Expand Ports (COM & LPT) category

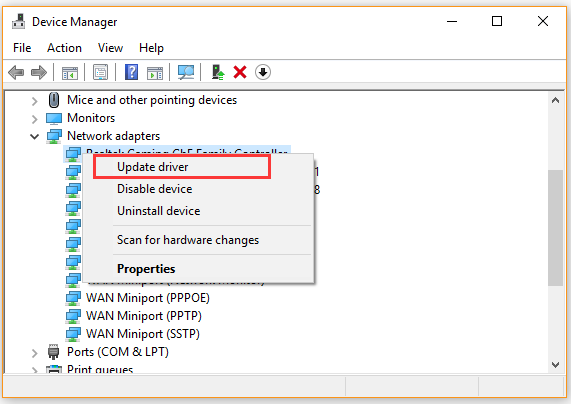coord(34,353)
